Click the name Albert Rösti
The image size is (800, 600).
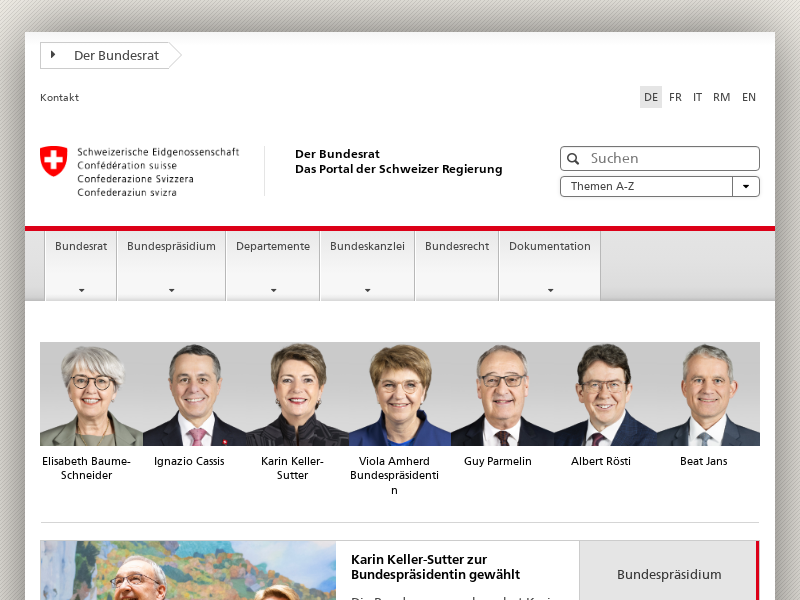click(601, 461)
